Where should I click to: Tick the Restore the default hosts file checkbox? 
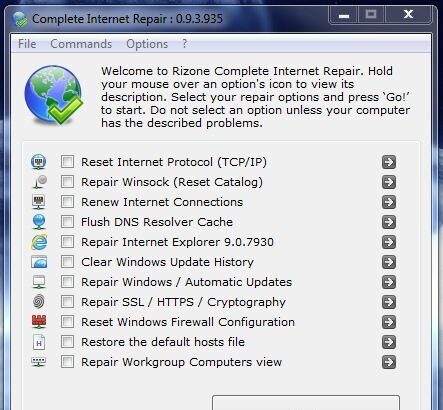pos(67,342)
